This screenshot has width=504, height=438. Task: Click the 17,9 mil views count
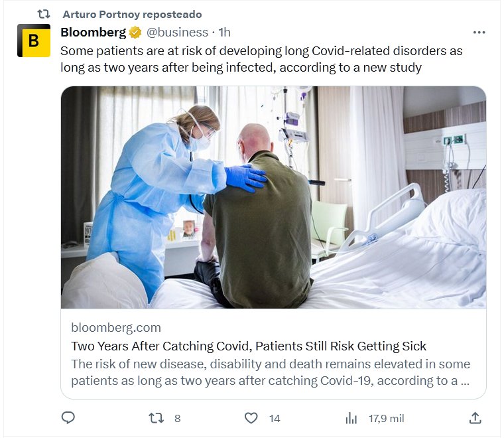386,418
